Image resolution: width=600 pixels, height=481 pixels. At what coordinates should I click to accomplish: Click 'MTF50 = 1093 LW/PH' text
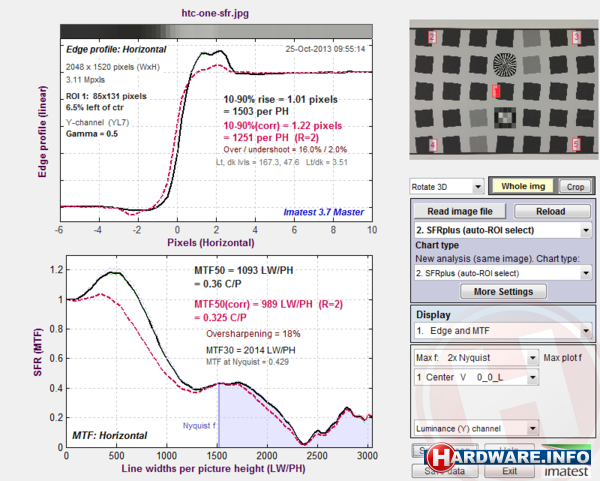[x=244, y=270]
